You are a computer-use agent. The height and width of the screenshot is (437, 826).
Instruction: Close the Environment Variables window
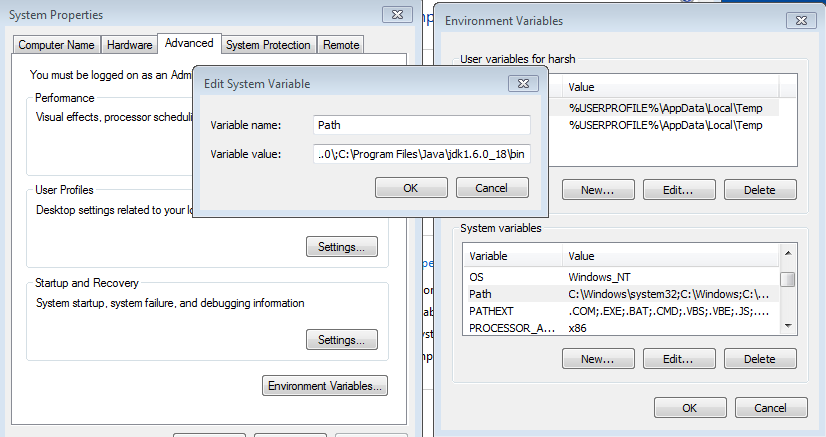click(x=801, y=21)
